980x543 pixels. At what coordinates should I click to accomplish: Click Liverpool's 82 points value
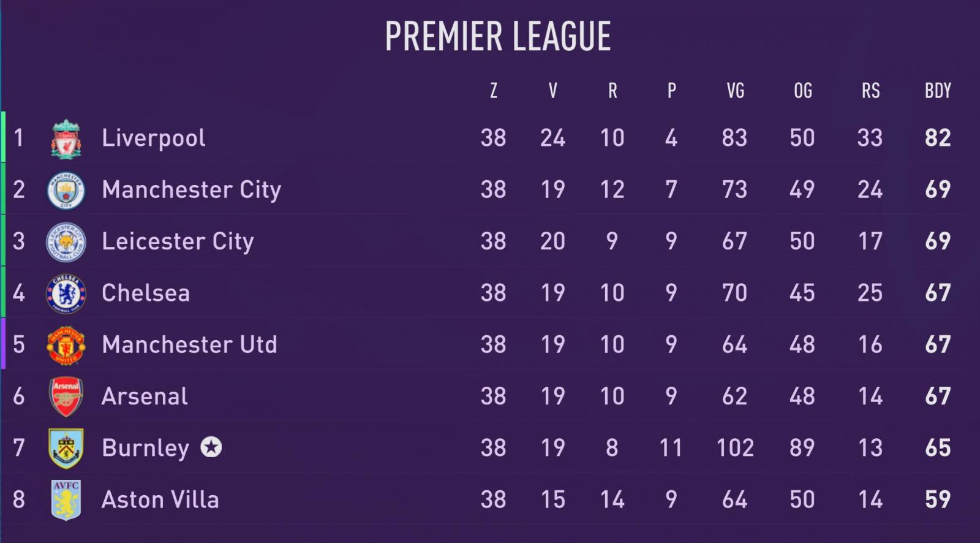938,138
